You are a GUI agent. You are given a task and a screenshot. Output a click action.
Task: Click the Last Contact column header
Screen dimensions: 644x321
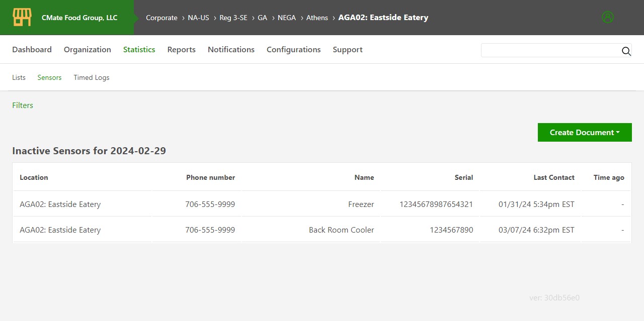[554, 177]
